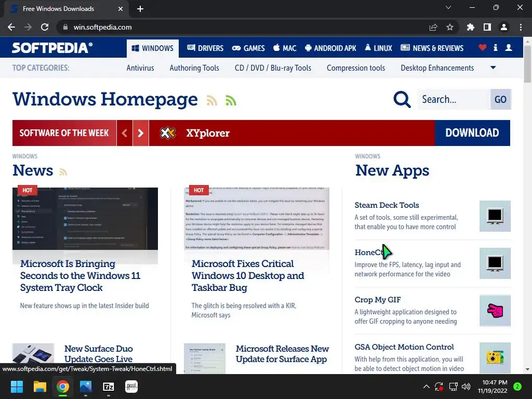Click the green RSS icon beside Windows Homepage
Viewport: 532px width, 399px height.
pos(231,100)
